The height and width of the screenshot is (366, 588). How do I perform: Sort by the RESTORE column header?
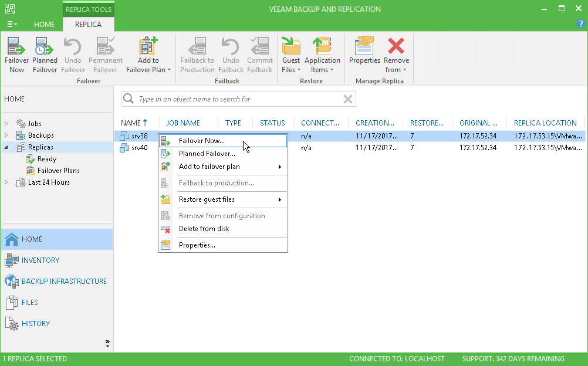pyautogui.click(x=427, y=123)
